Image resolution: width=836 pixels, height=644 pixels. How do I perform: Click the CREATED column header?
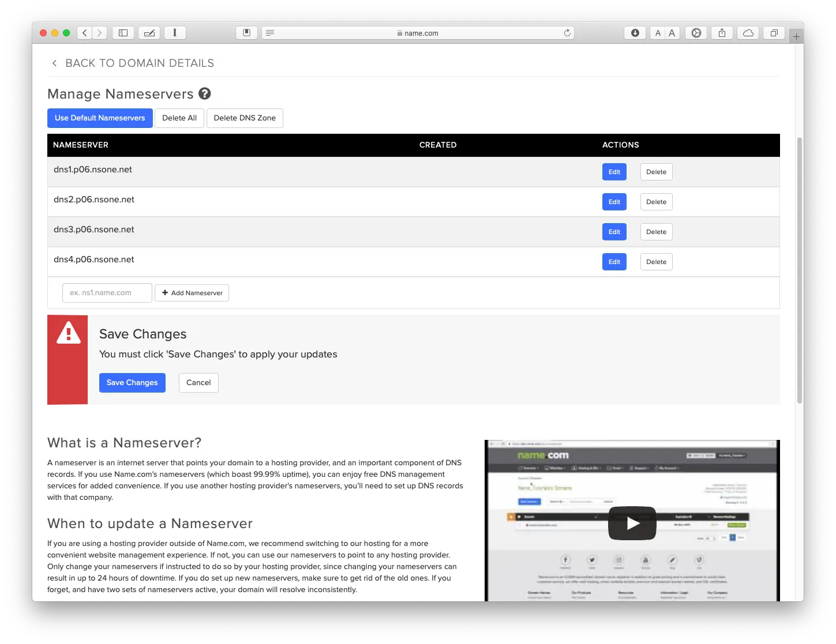[x=438, y=145]
